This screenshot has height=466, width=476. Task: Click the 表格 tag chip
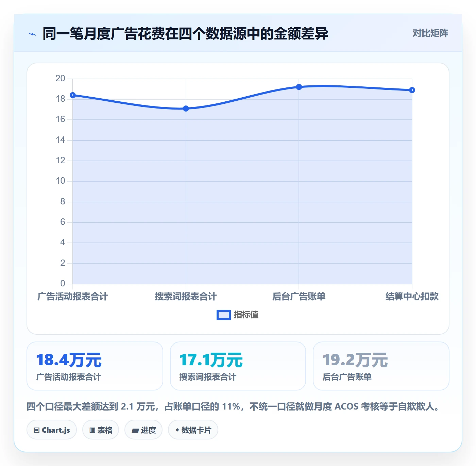coord(101,430)
